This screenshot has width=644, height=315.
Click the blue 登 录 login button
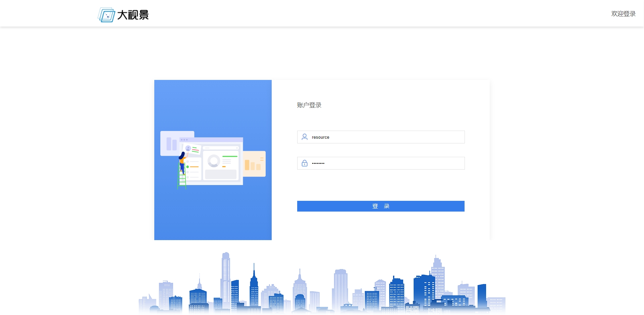381,206
